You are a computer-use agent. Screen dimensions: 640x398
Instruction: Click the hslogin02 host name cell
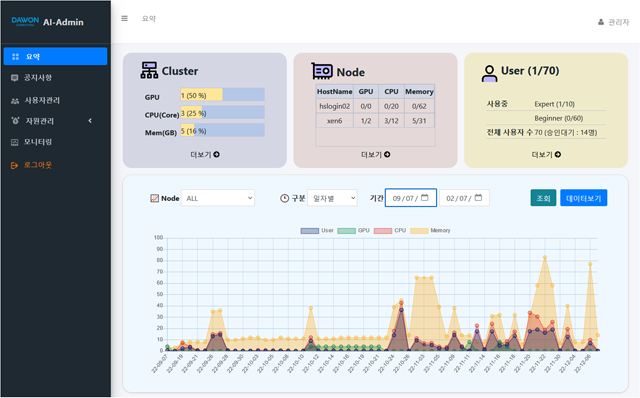coord(334,106)
